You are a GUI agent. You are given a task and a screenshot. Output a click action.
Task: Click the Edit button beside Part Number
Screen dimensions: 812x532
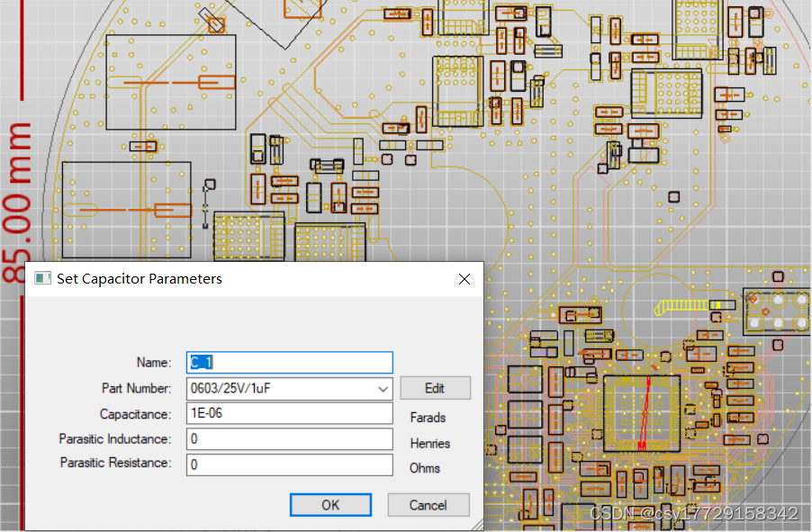pos(435,388)
